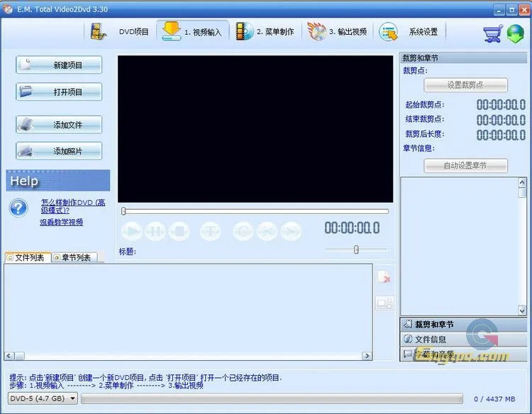Click the file list scroll-left arrow
The height and width of the screenshot is (414, 532).
point(9,356)
